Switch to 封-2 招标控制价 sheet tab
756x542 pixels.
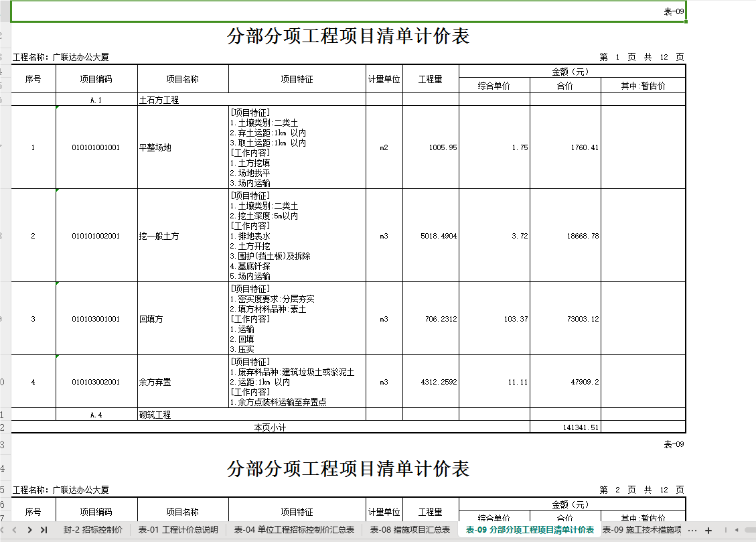[93, 530]
